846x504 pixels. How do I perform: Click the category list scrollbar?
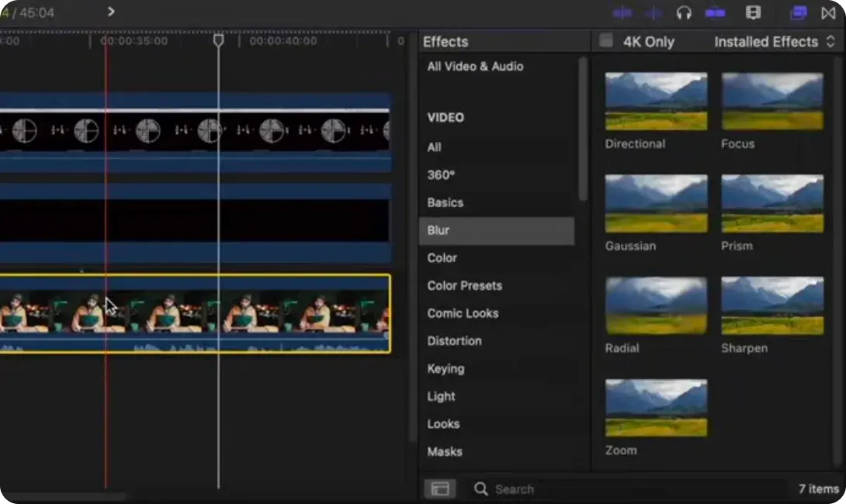[583, 128]
